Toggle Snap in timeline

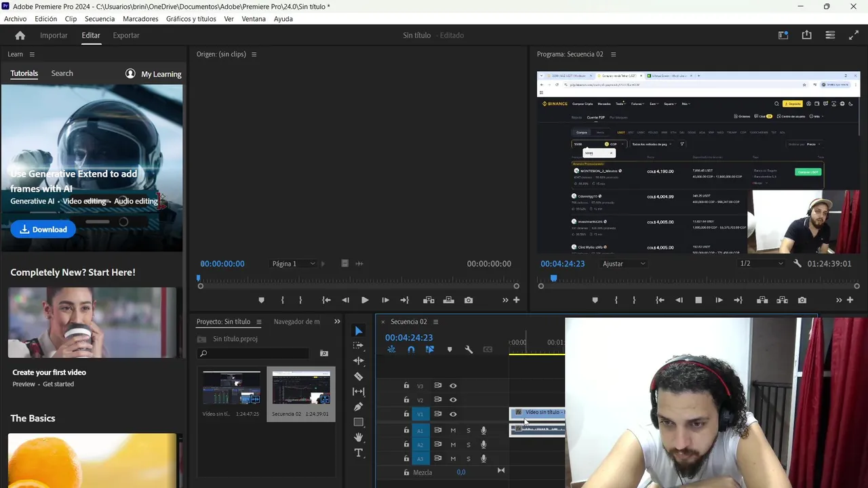coord(411,350)
